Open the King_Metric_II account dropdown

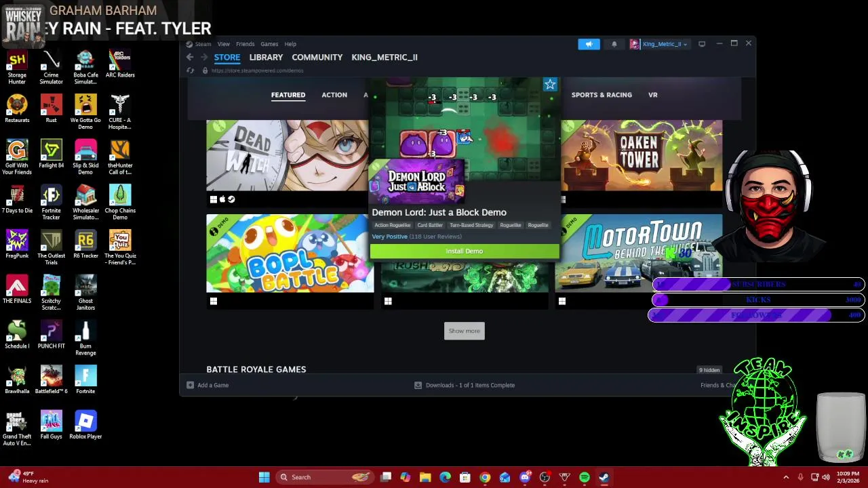click(x=665, y=44)
